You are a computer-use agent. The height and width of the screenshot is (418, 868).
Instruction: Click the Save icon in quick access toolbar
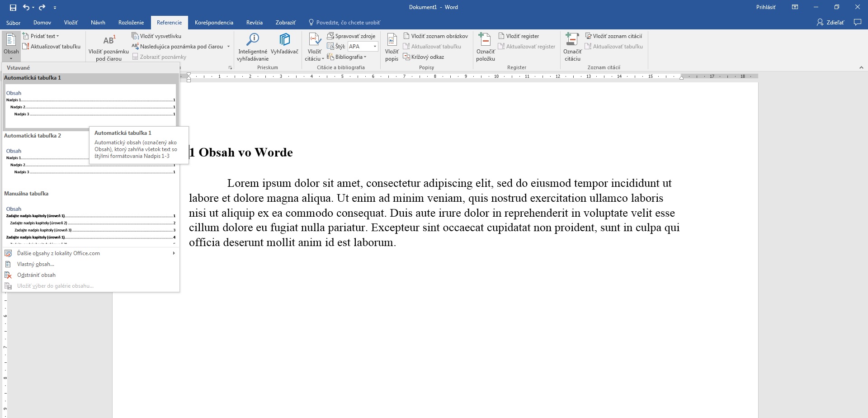[x=13, y=7]
